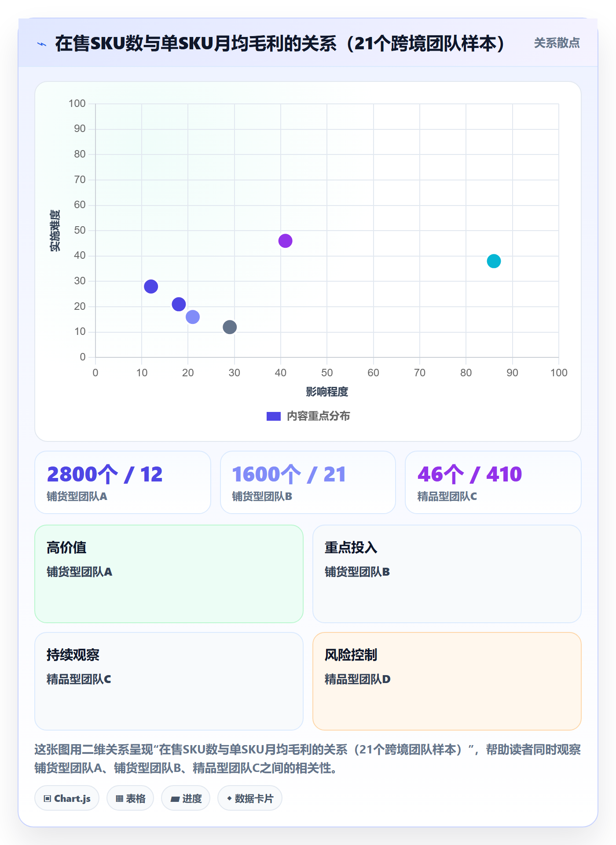
Task: Select the 持续观察 quadrant card
Action: coord(169,681)
